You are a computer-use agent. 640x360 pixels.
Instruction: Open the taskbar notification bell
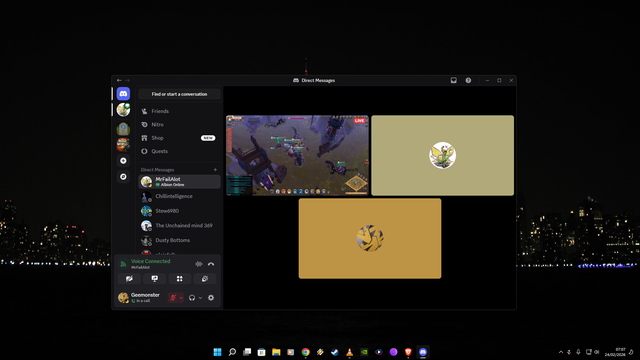pos(631,352)
